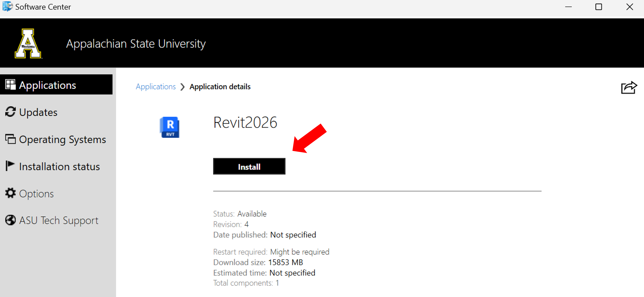Click Estimated time value 'Not specified'
Screen dimensions: 644x297
coord(292,273)
